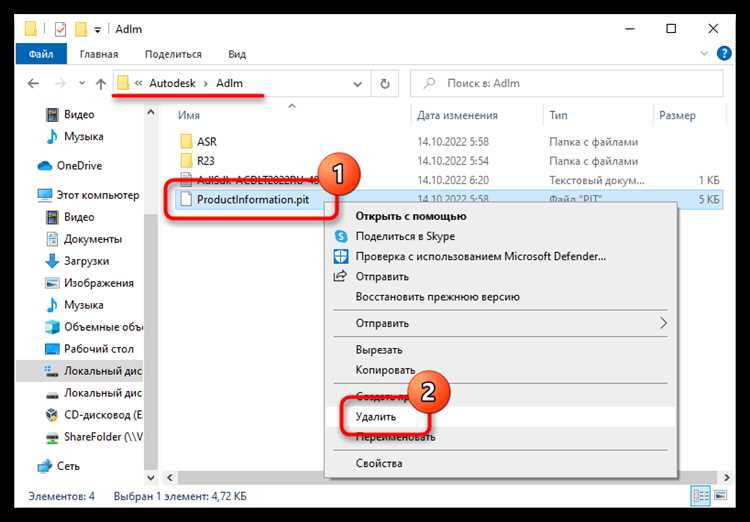Image resolution: width=750 pixels, height=522 pixels.
Task: Select the ASR folder
Action: click(207, 142)
